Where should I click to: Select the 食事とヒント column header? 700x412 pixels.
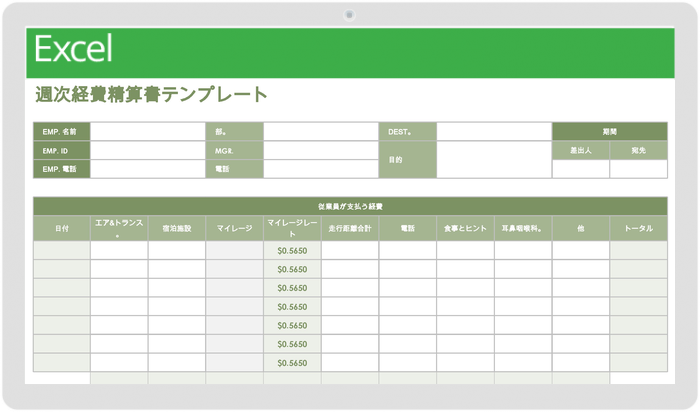[465, 229]
